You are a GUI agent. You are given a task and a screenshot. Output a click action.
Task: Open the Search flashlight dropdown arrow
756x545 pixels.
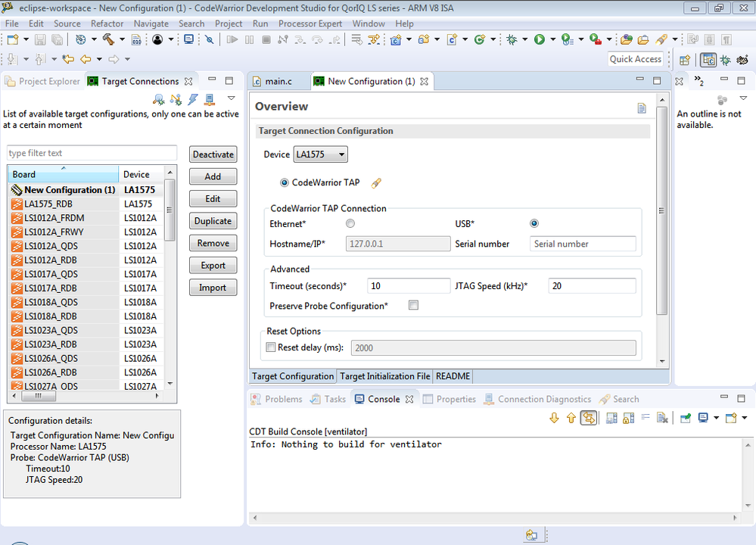coord(675,39)
